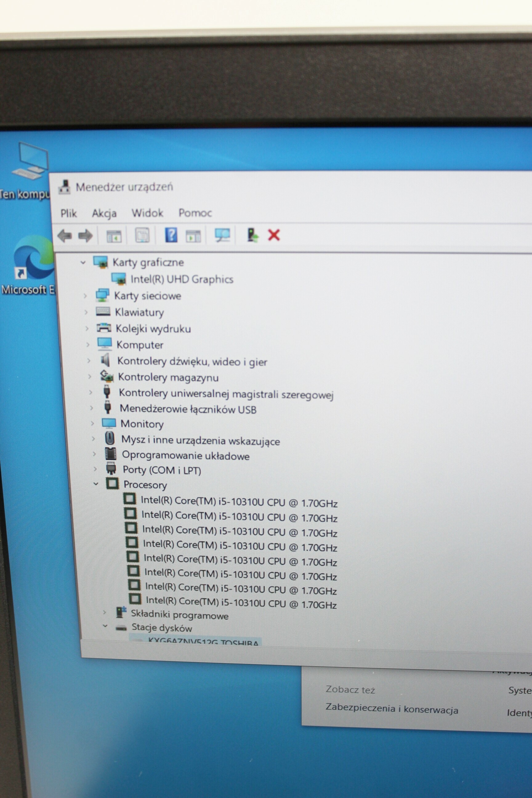Image resolution: width=532 pixels, height=798 pixels.
Task: Click the Porty (COM i LPT) port icon
Action: [111, 468]
